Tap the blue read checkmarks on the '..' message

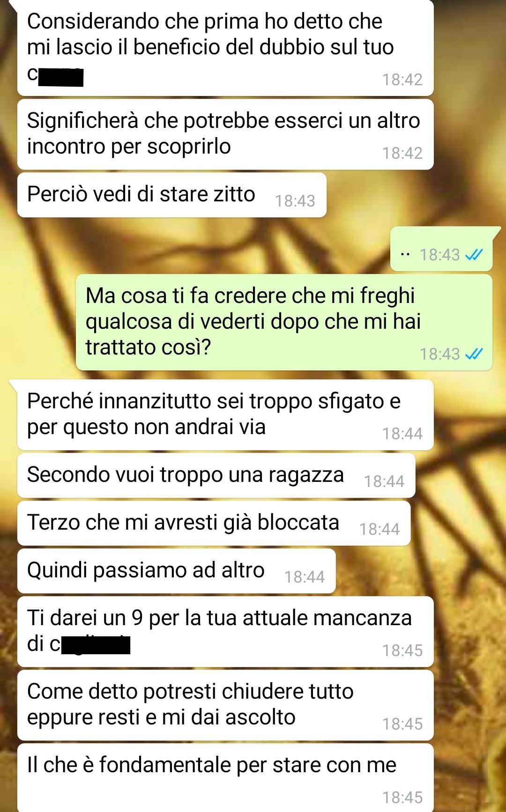click(474, 255)
